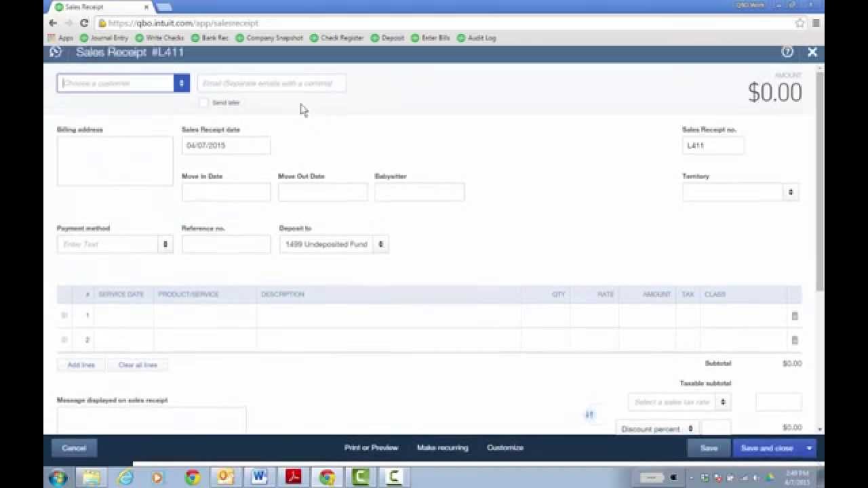
Task: Click the Move Out Date field
Action: pyautogui.click(x=323, y=192)
